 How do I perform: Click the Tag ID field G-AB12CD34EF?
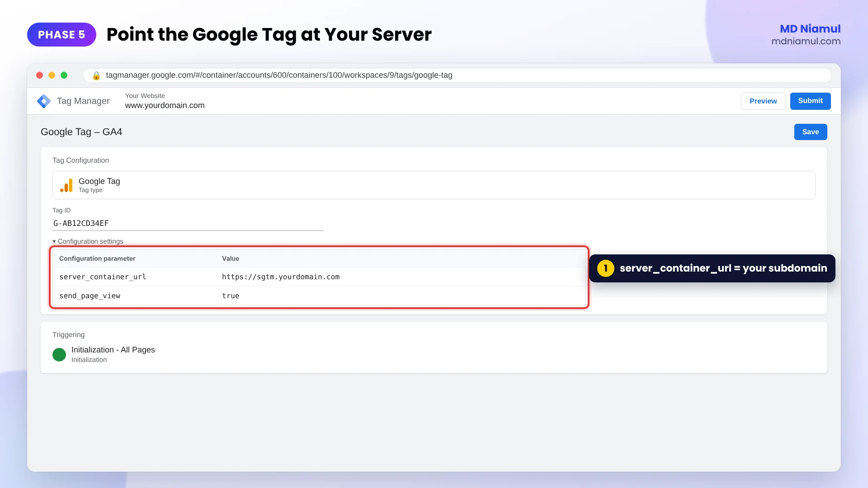tap(188, 223)
